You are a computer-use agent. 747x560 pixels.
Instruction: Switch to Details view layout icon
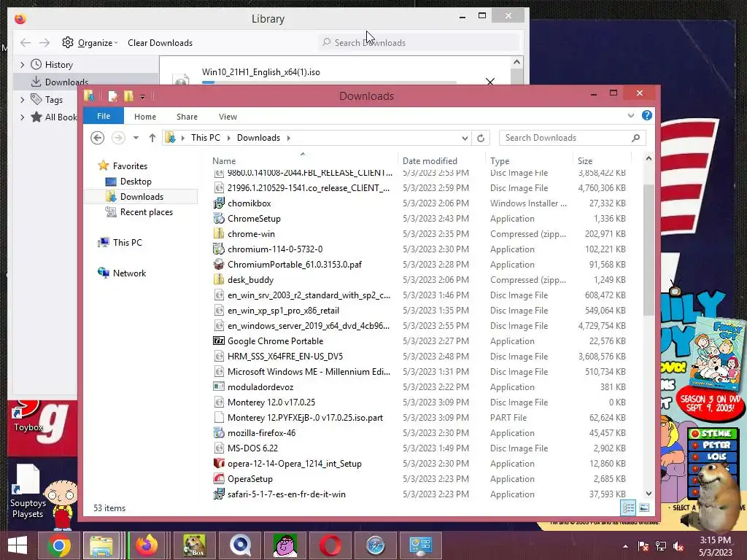pyautogui.click(x=628, y=507)
